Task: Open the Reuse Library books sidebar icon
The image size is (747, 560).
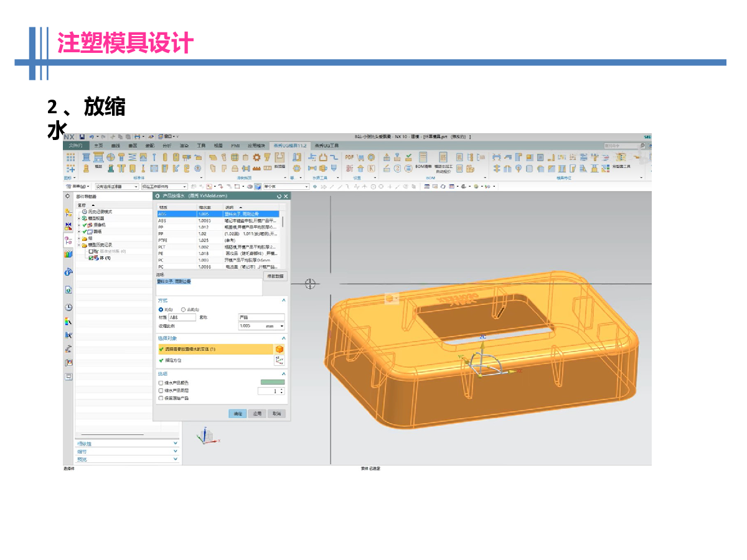Action: click(68, 254)
